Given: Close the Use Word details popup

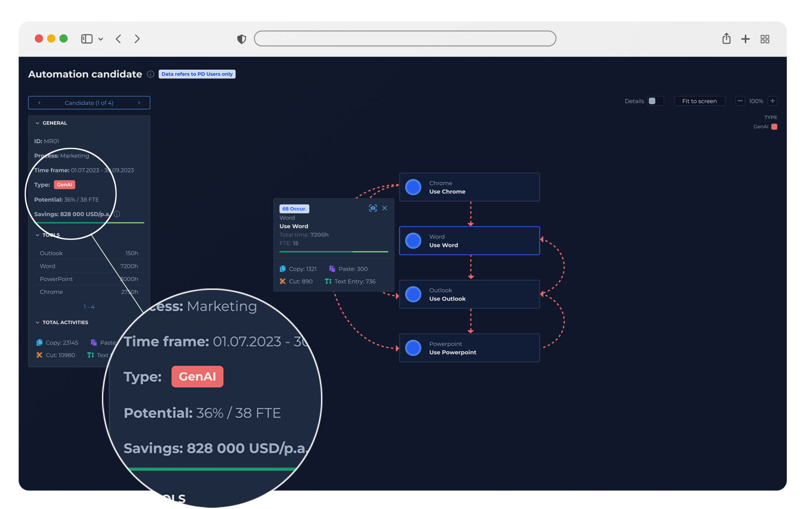Looking at the screenshot, I should pyautogui.click(x=385, y=208).
